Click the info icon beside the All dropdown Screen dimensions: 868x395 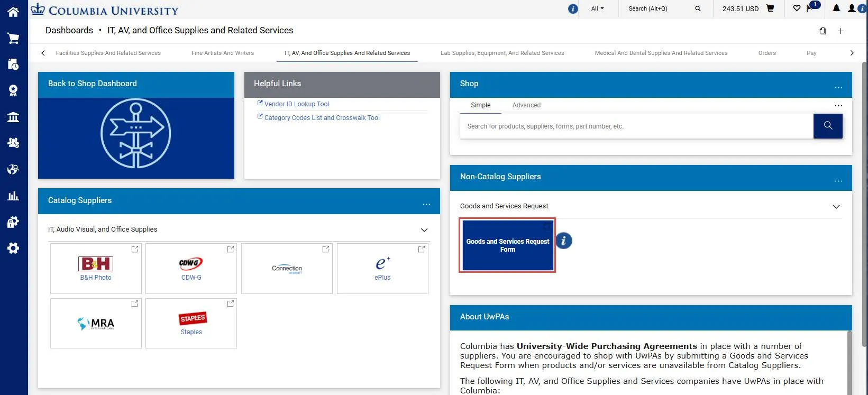point(573,8)
